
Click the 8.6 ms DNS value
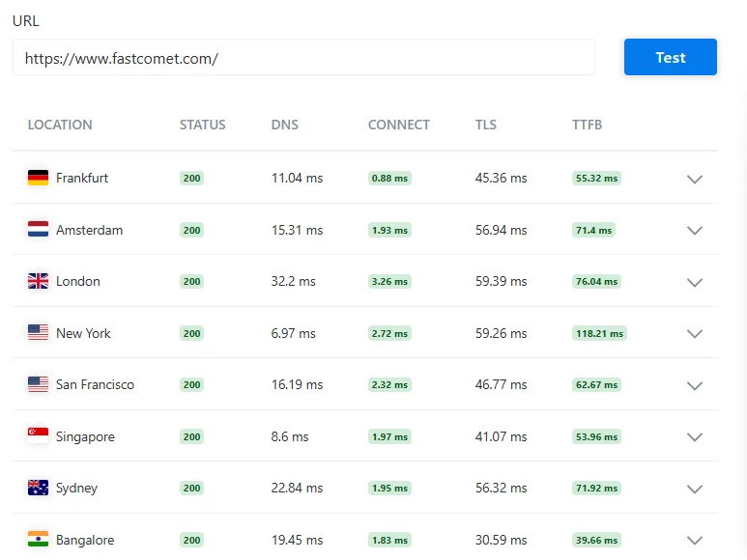click(290, 436)
